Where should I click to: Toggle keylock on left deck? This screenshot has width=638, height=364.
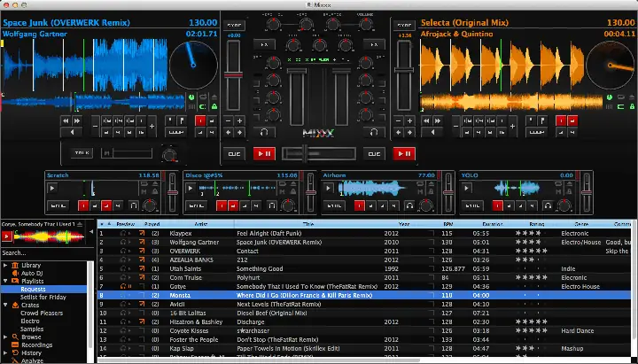tap(214, 106)
